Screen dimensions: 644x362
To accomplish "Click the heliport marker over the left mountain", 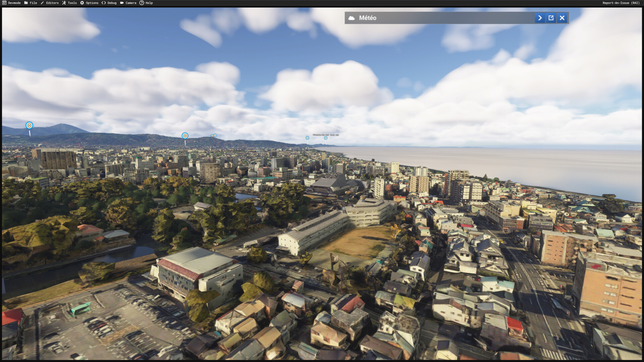I will [30, 125].
